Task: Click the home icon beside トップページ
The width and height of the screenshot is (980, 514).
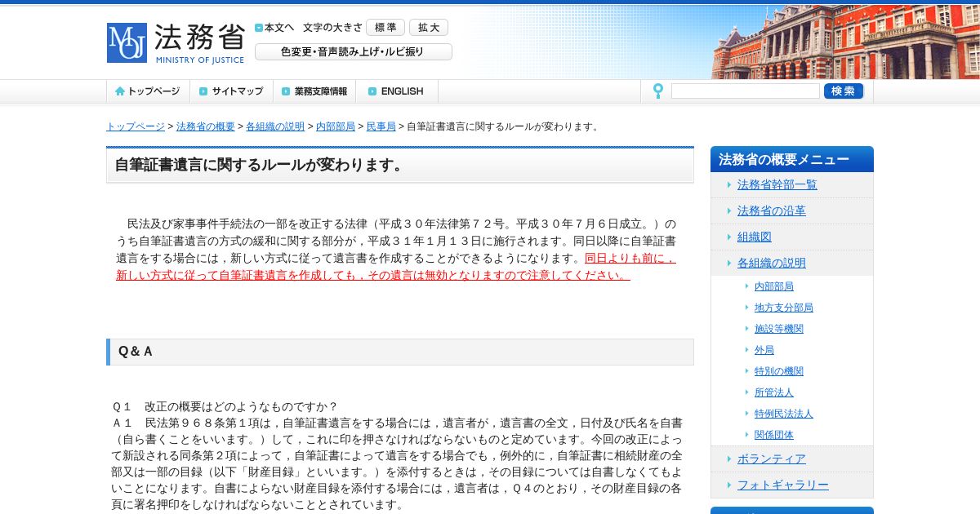Action: pos(120,91)
